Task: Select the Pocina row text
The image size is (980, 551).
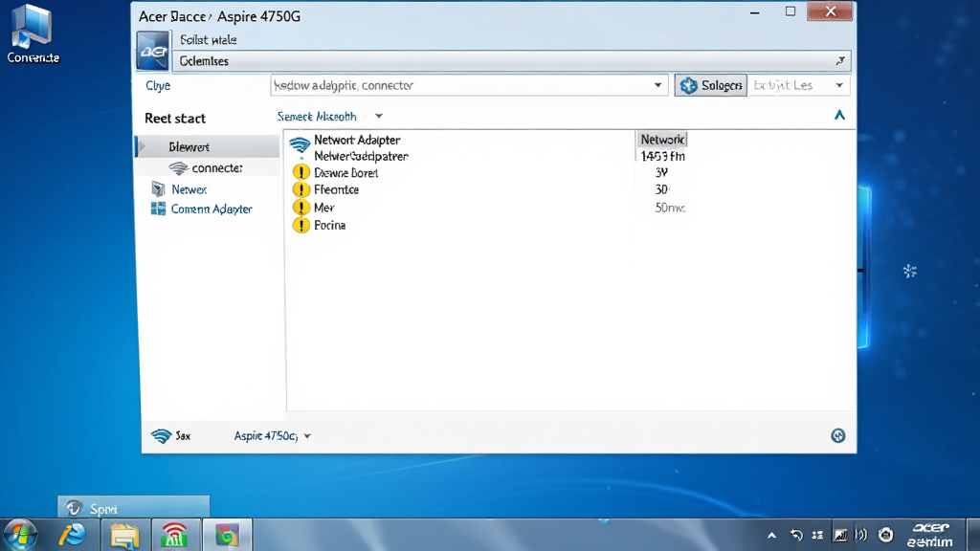Action: [x=329, y=225]
